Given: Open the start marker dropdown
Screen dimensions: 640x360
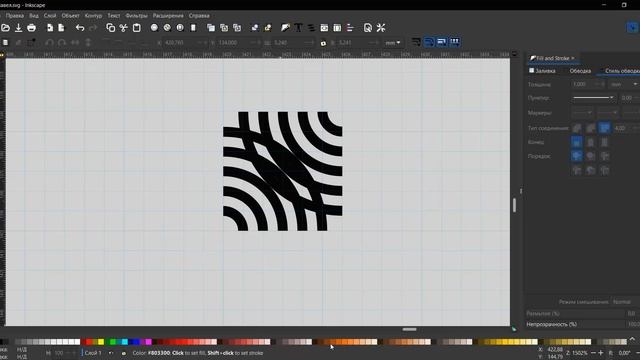Looking at the screenshot, I should (x=582, y=112).
